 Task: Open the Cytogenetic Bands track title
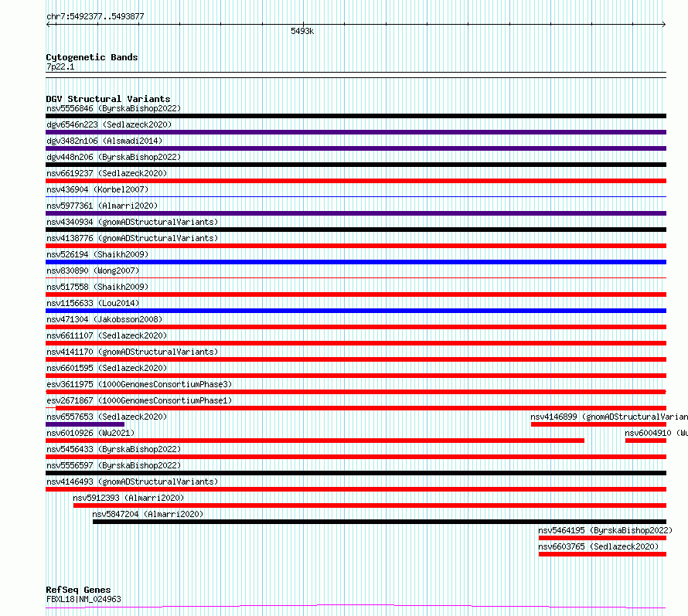(x=92, y=57)
